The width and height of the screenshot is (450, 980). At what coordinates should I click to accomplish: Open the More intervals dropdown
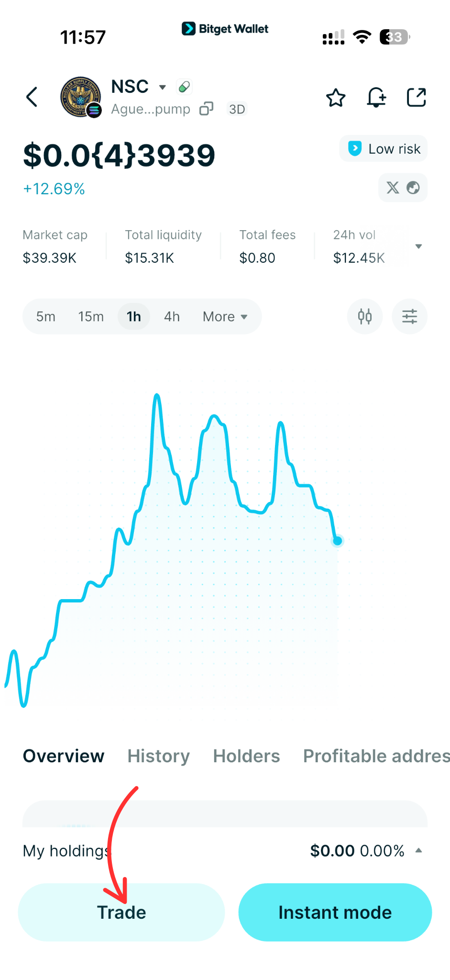coord(225,317)
